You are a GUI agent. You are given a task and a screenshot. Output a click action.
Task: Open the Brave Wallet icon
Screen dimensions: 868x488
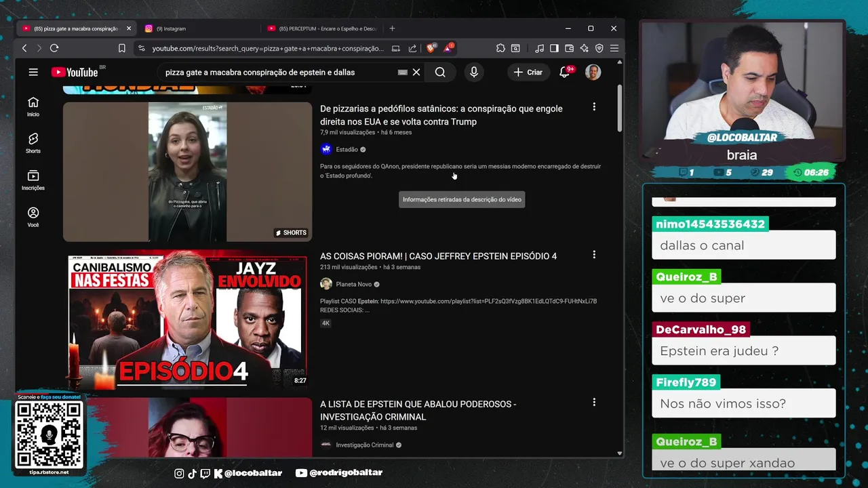pos(569,48)
